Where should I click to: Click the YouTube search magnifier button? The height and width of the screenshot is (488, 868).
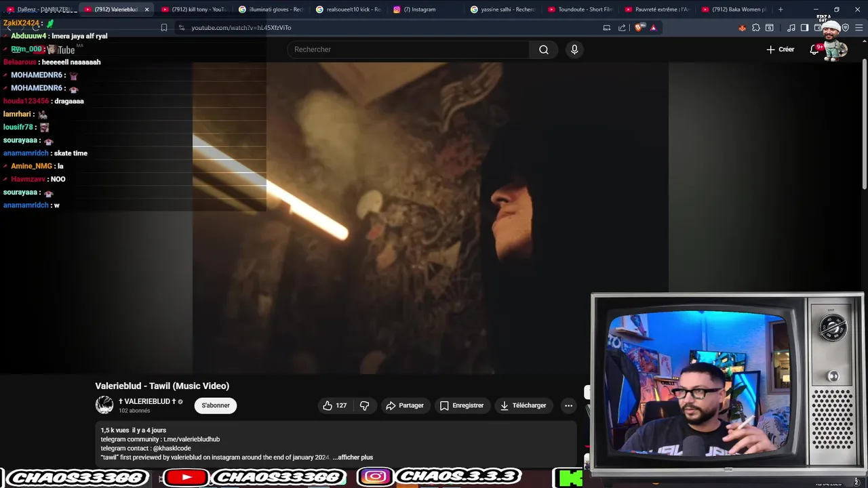tap(544, 49)
